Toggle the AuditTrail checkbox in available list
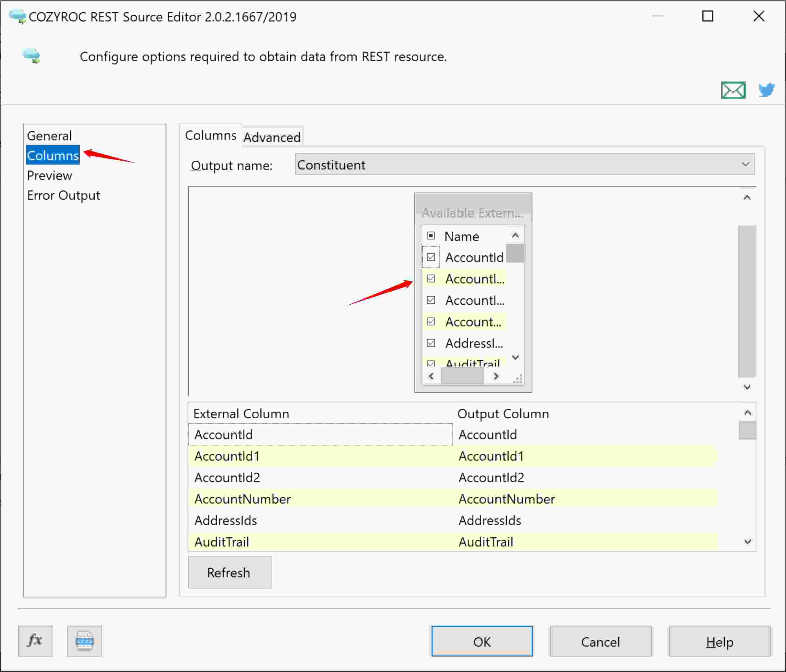The width and height of the screenshot is (786, 672). 431,363
